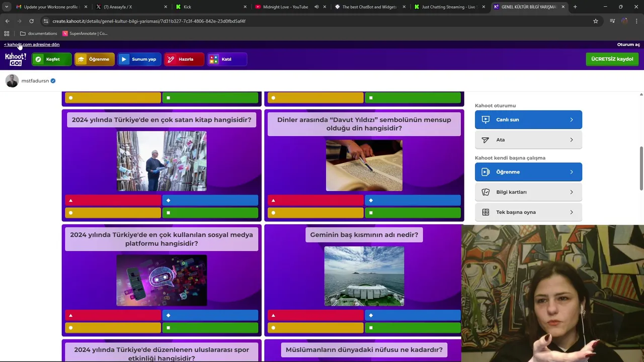Image resolution: width=644 pixels, height=362 pixels.
Task: Click the mstfadursn profile avatar
Action: click(x=12, y=81)
